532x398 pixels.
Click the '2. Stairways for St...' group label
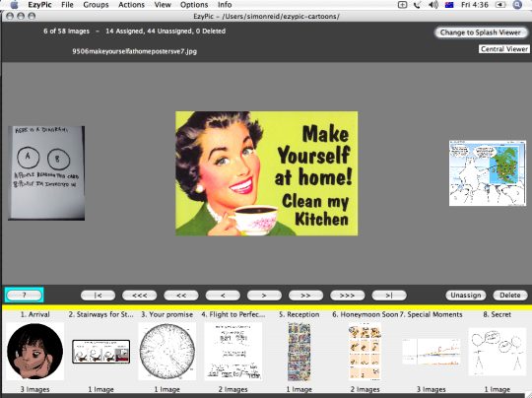(101, 314)
